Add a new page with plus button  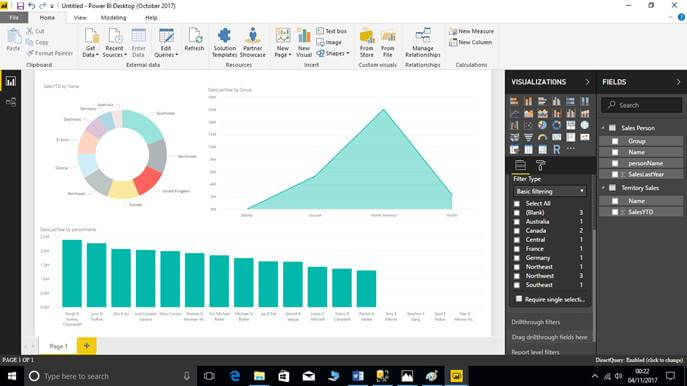pyautogui.click(x=87, y=346)
